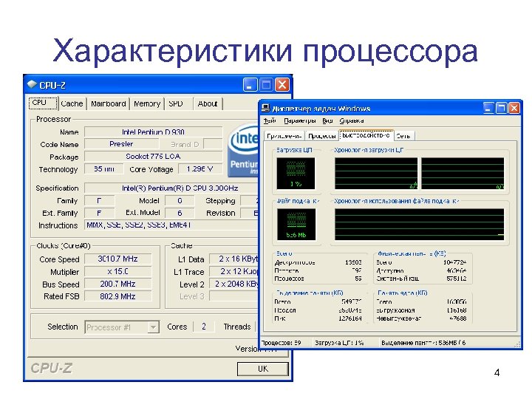The height and width of the screenshot is (399, 532).
Task: Click the Family value F
Action: [x=100, y=200]
